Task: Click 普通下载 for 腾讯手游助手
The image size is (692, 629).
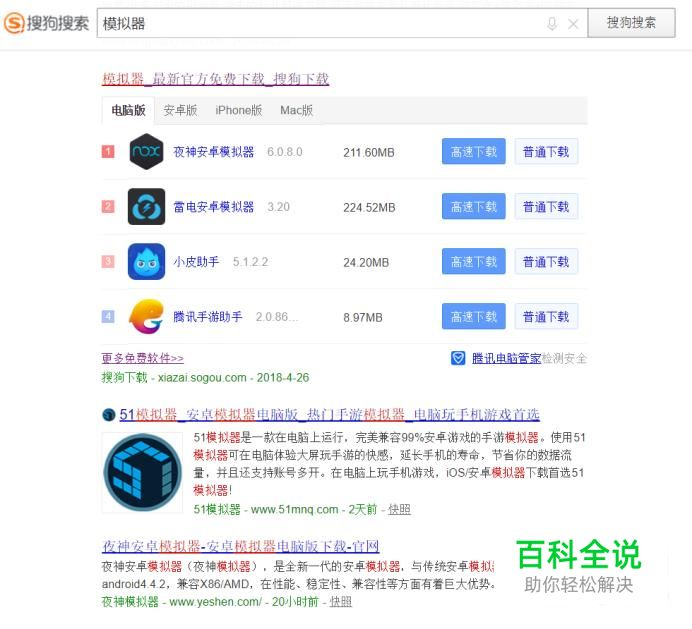Action: 546,316
